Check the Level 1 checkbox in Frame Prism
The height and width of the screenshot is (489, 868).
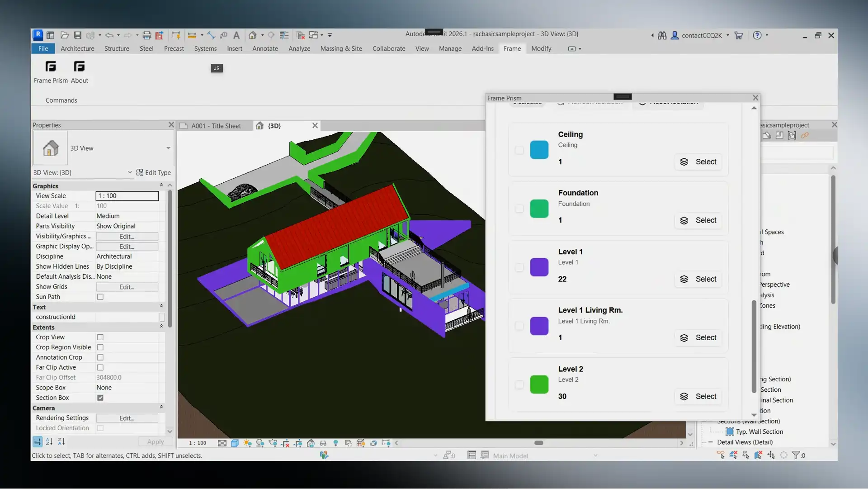coord(519,267)
